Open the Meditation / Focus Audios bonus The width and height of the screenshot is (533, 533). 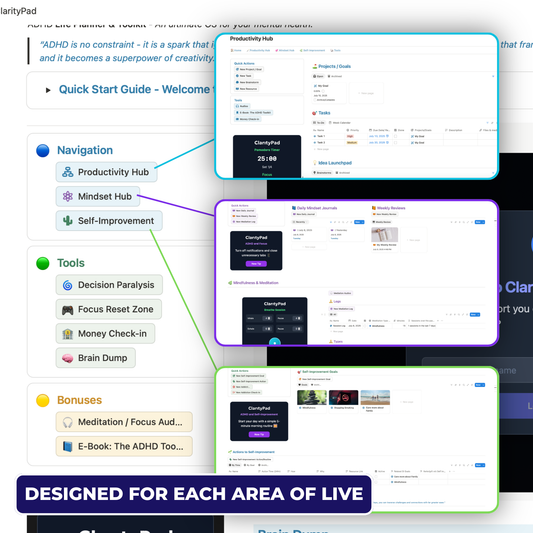pyautogui.click(x=124, y=422)
